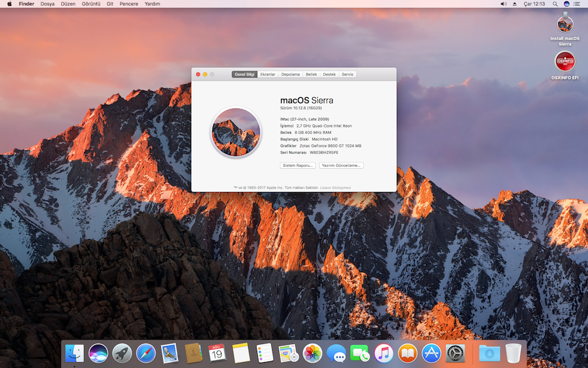Open Launchpad rocket icon
Viewport: 588px width, 368px height.
click(x=122, y=353)
